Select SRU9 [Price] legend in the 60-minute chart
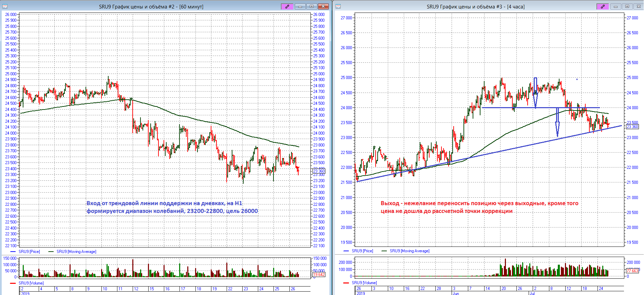644x295 pixels. tap(29, 252)
